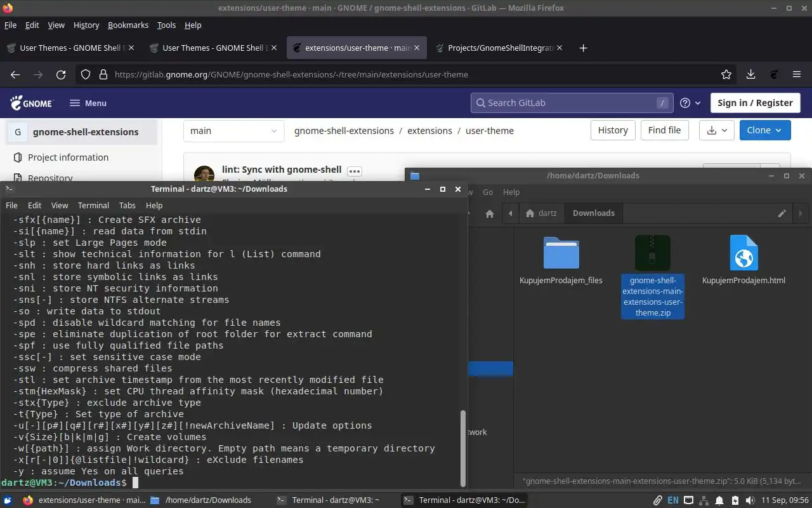Reload the current page in Firefox

(x=61, y=74)
